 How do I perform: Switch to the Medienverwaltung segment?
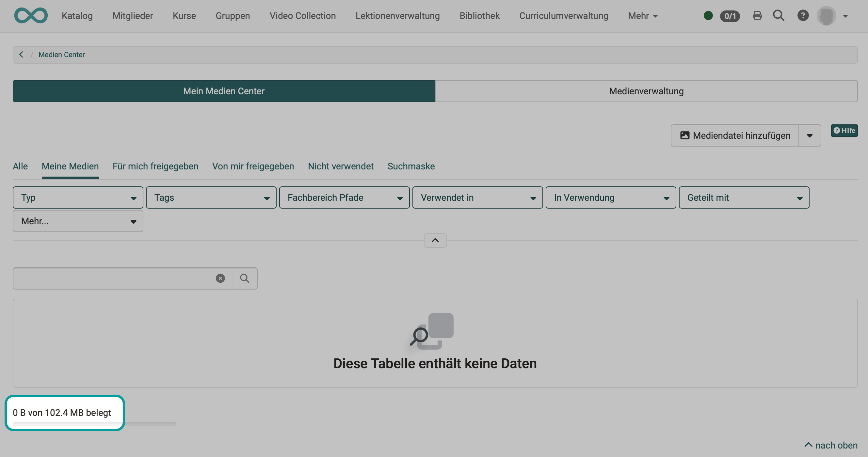(646, 91)
